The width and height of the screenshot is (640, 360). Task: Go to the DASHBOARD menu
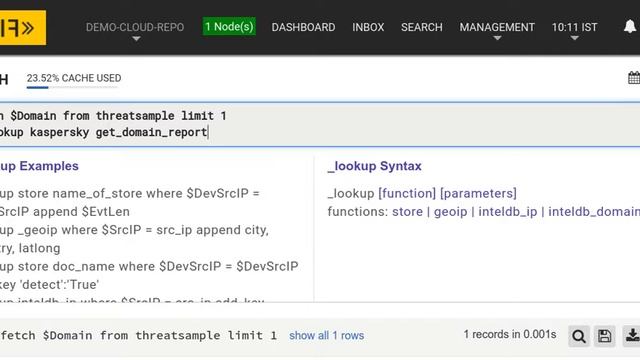[303, 27]
